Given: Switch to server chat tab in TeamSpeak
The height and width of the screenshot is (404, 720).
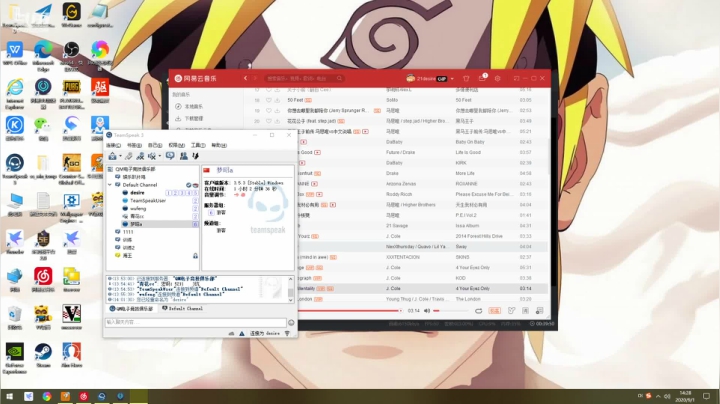Looking at the screenshot, I should point(131,309).
